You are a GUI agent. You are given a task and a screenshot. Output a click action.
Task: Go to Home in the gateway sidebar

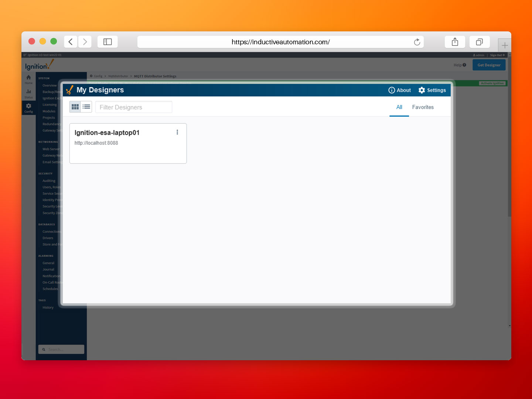click(x=28, y=79)
